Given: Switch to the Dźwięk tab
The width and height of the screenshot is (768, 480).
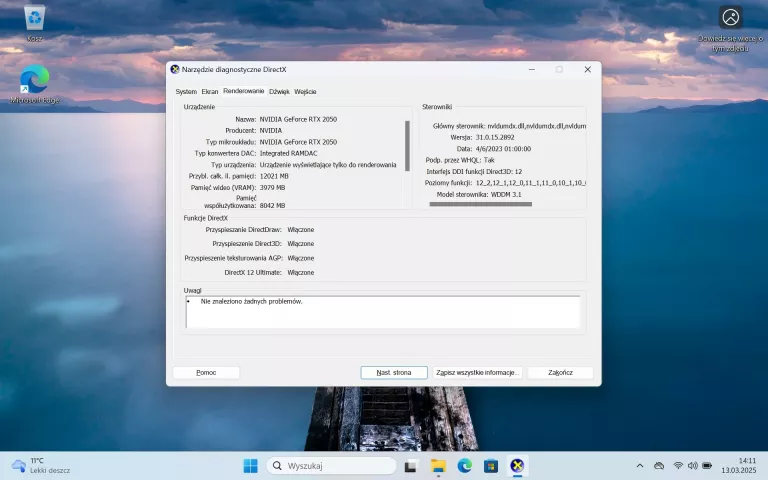Looking at the screenshot, I should click(279, 92).
